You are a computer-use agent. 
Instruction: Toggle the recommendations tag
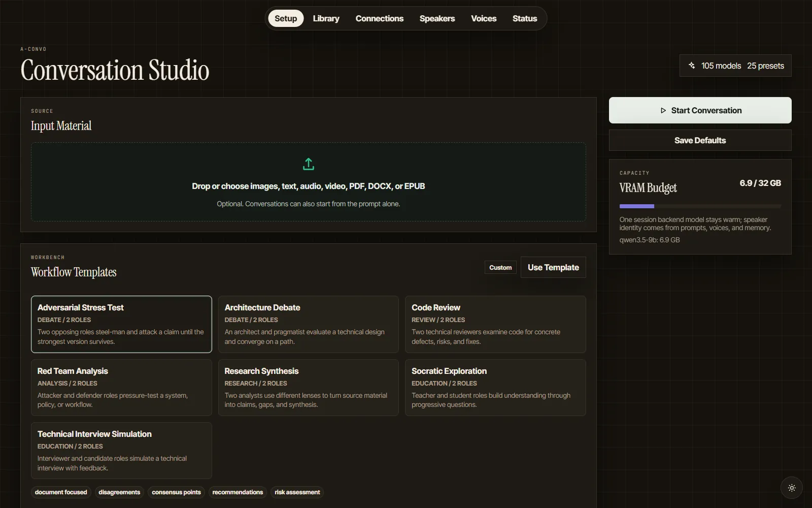coord(238,492)
